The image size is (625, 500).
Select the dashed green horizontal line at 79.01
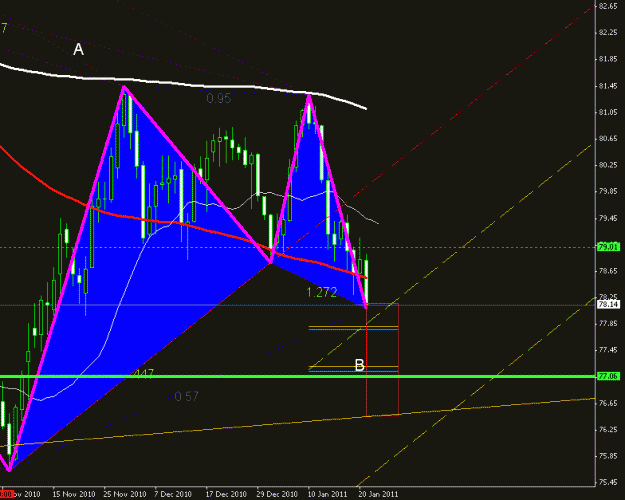[x=297, y=248]
